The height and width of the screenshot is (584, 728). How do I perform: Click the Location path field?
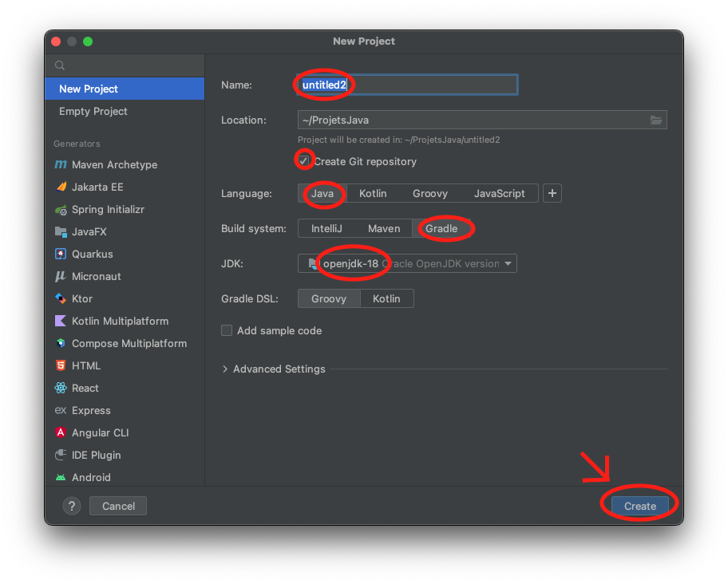pos(482,120)
